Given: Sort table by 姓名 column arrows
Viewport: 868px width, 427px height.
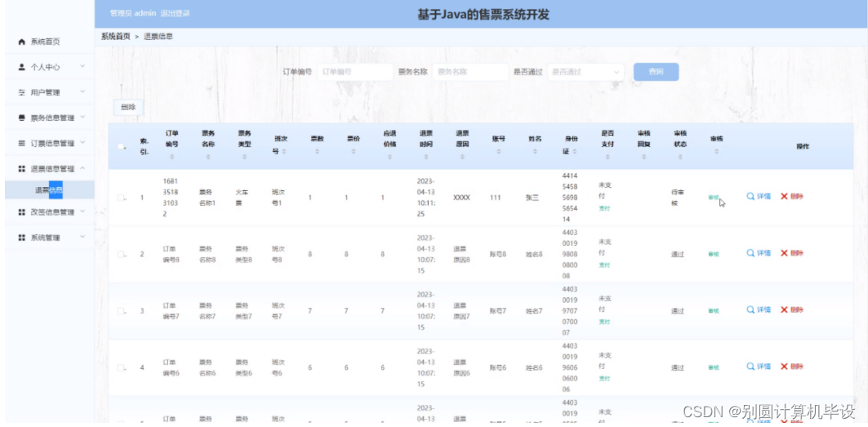Looking at the screenshot, I should coord(535,151).
